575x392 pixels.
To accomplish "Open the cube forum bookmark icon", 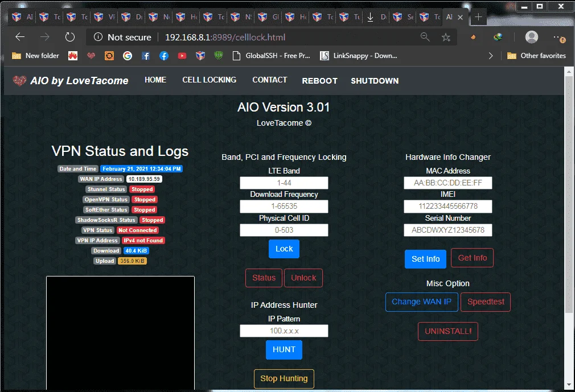I will tap(200, 56).
